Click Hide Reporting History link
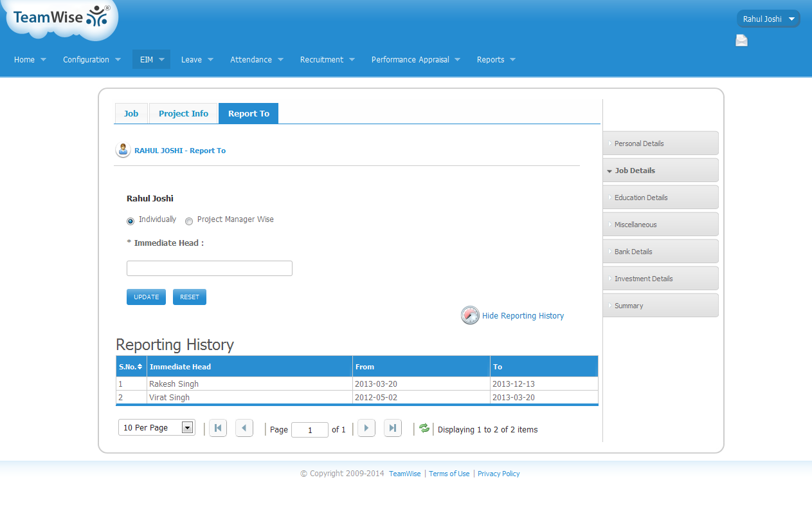This screenshot has height=509, width=812. point(523,316)
